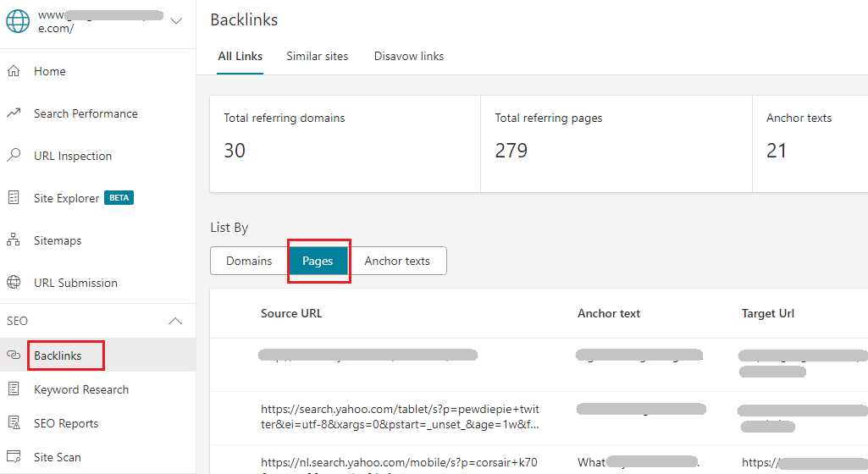Image resolution: width=868 pixels, height=474 pixels.
Task: Click the Keyword Research icon
Action: [14, 389]
